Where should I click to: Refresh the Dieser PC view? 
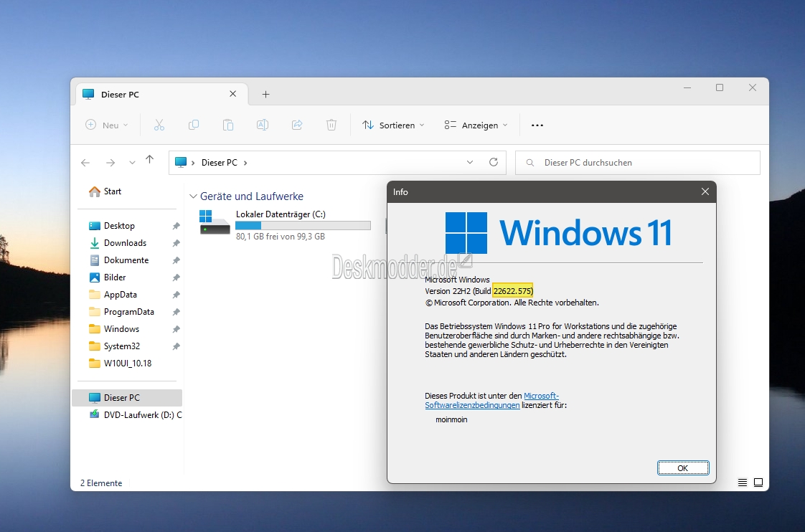coord(494,162)
